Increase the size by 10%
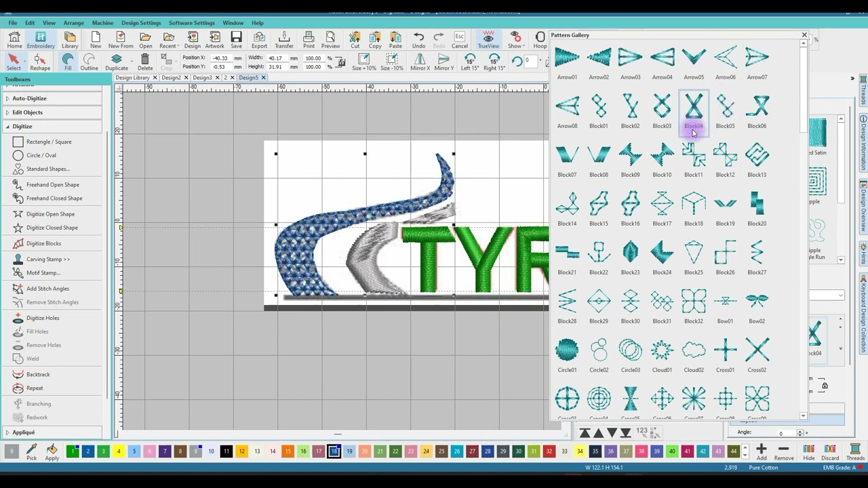The image size is (868, 488). [364, 62]
